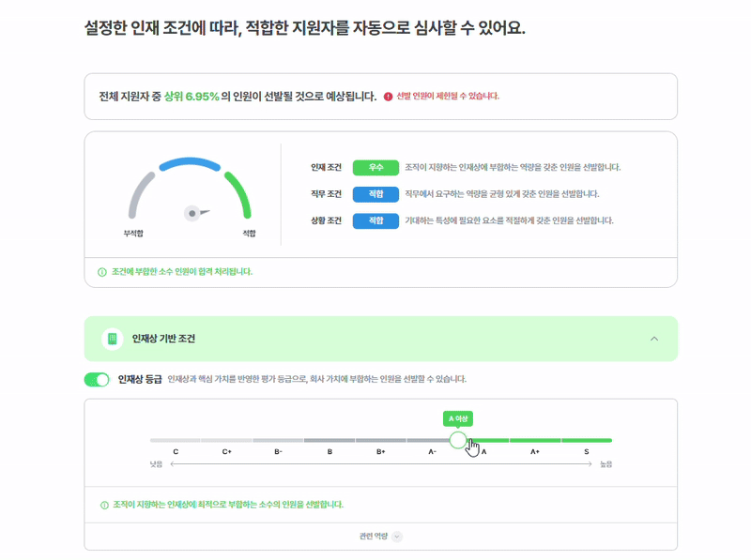
Task: Select the 적합 badge next to 상황 조건
Action: [375, 219]
